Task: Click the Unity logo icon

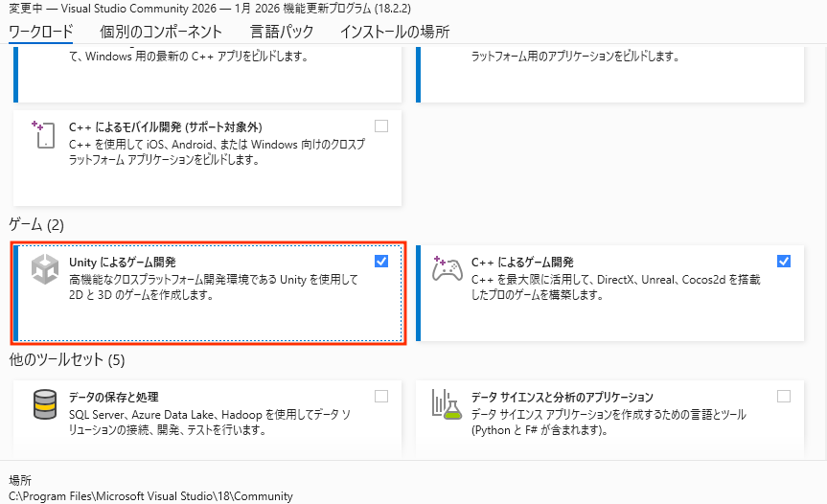Action: pos(45,270)
